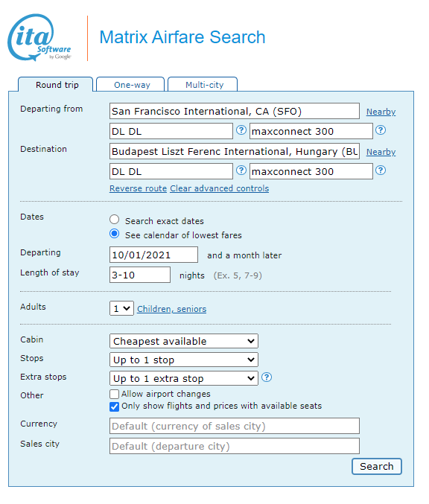Click help icon beside destination maxconnect 300 field
This screenshot has width=429, height=504.
(x=381, y=170)
